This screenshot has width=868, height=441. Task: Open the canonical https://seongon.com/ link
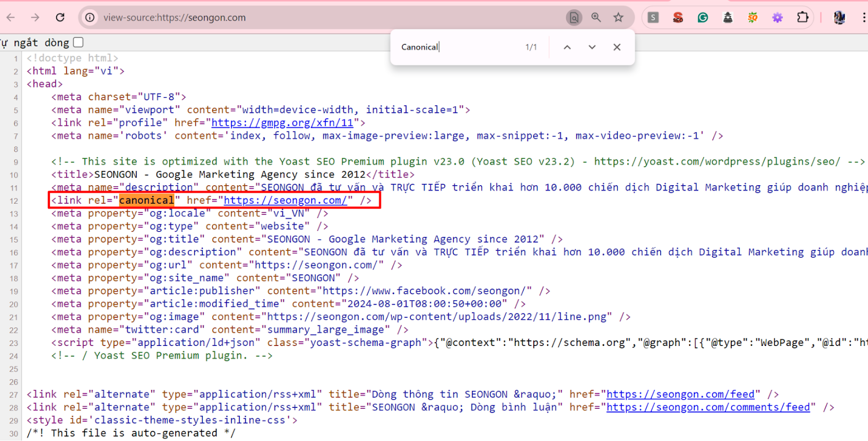[x=285, y=200]
